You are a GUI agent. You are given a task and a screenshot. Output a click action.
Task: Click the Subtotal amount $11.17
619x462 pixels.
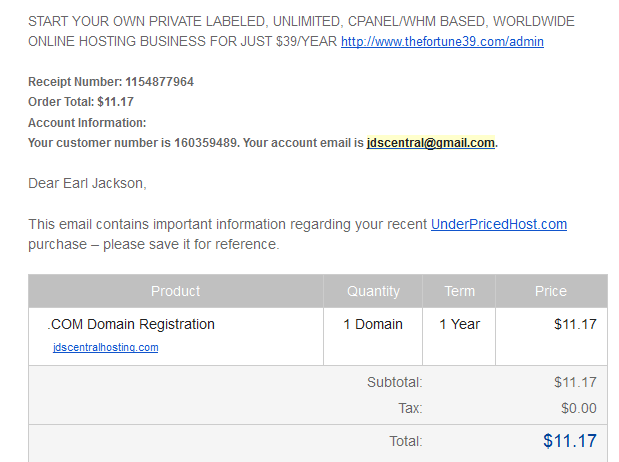tap(575, 382)
